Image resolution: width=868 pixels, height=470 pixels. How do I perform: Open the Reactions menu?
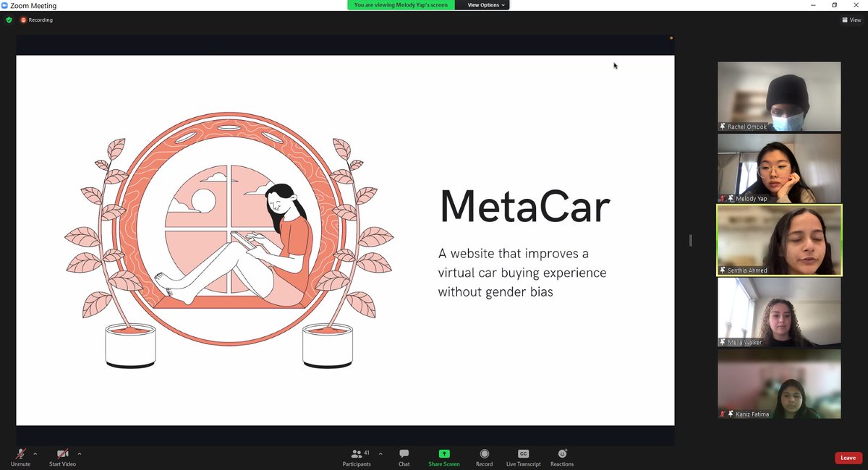tap(562, 457)
